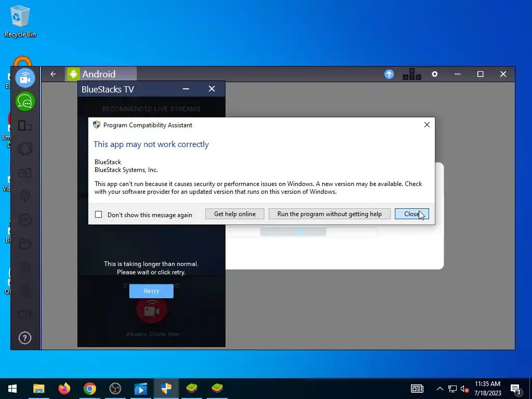Close the BlueStacks TV window
Image resolution: width=532 pixels, height=399 pixels.
tap(212, 89)
